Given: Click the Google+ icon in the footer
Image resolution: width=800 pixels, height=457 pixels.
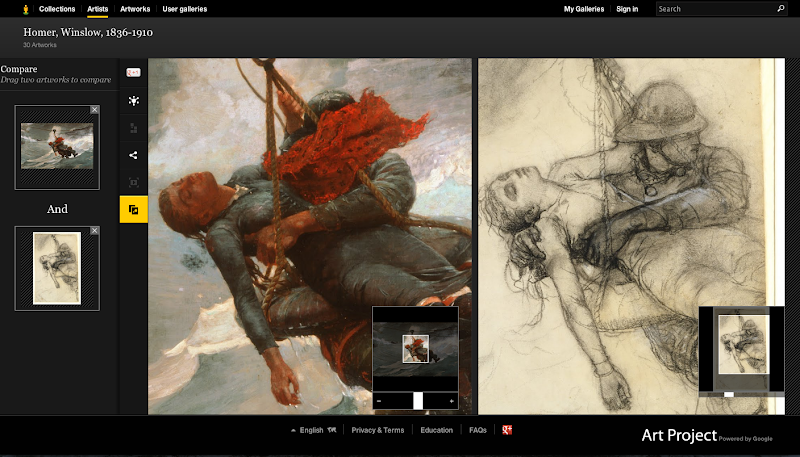Looking at the screenshot, I should click(507, 430).
